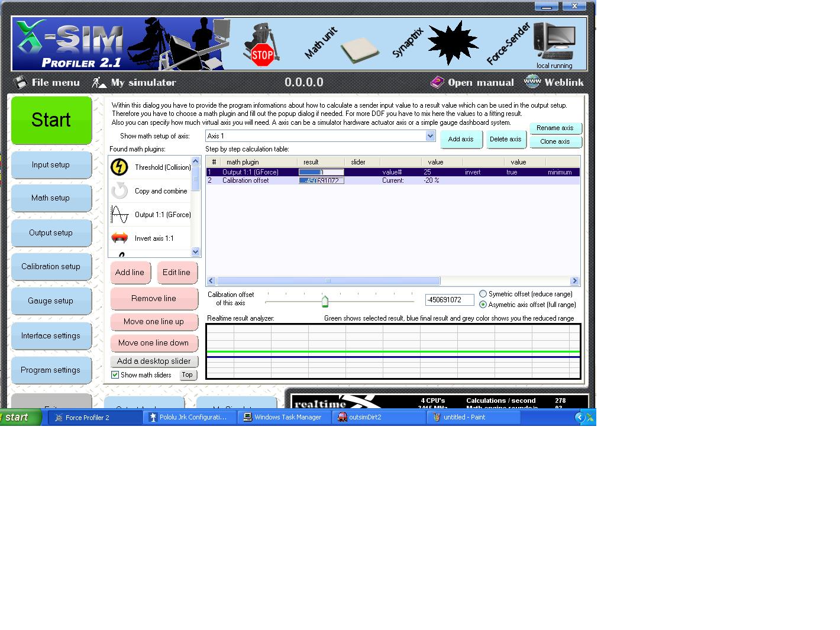840x630 pixels.
Task: Click the Force-Sender computer icon
Action: click(x=554, y=41)
